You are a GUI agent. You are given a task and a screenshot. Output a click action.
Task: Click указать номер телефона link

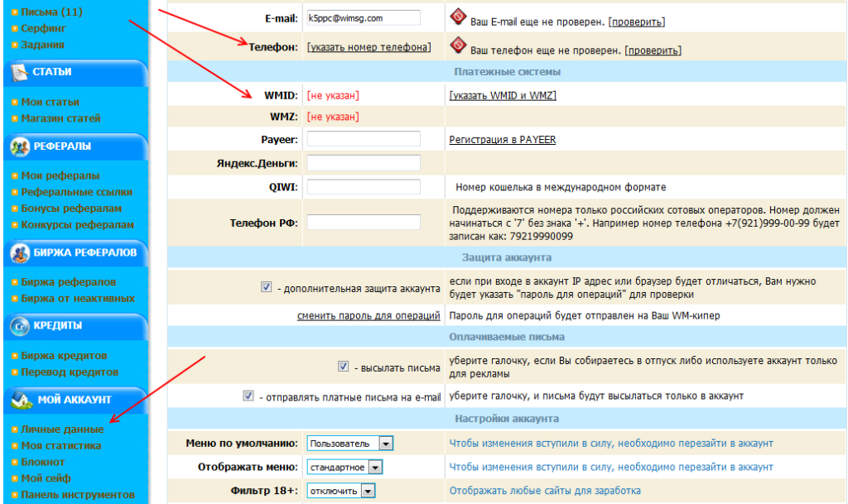pyautogui.click(x=369, y=47)
